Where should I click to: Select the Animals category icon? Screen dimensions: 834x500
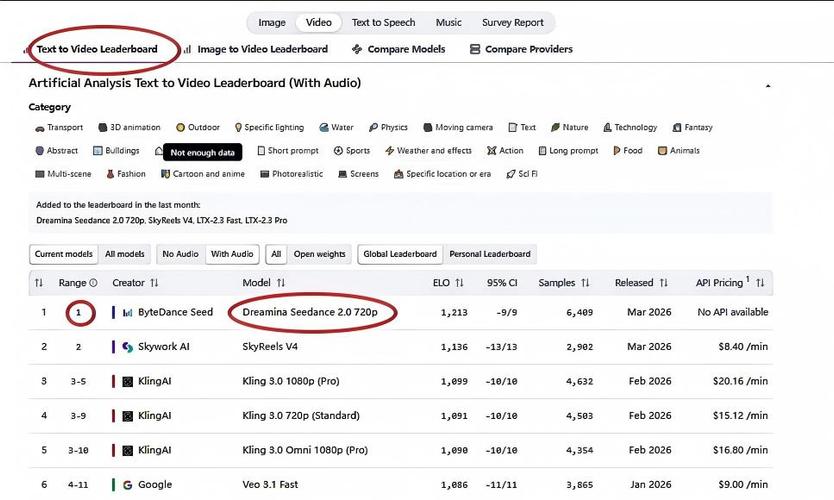click(662, 151)
